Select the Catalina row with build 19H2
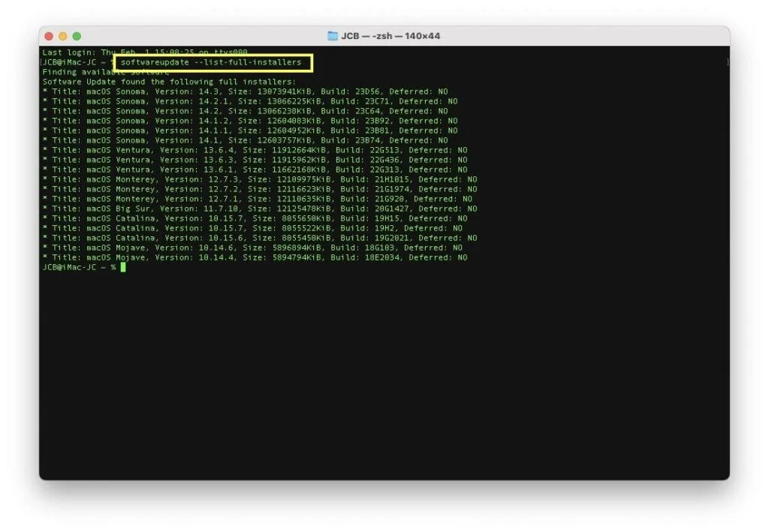Viewport: 769px width, 532px height. (x=252, y=228)
